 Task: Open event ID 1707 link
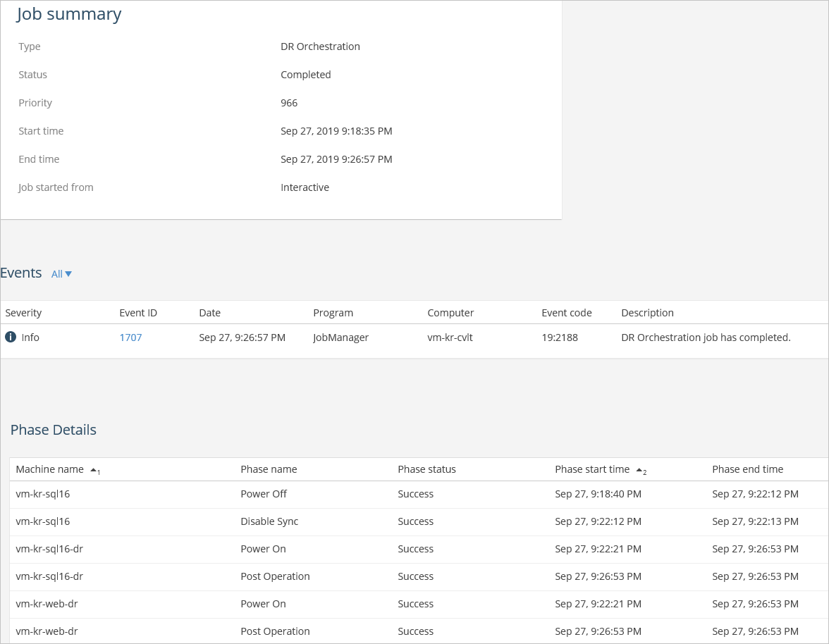(130, 338)
